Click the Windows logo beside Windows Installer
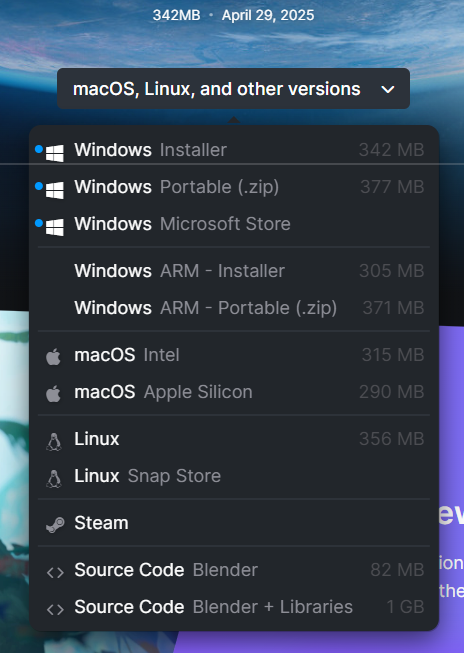Viewport: 464px width, 653px height. (55, 154)
